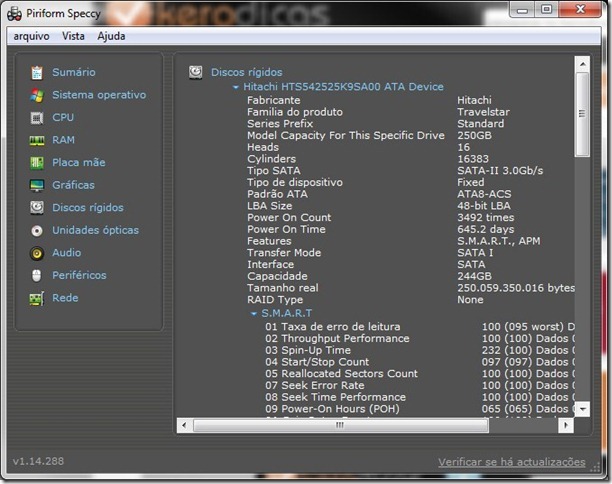Select 03 Spin-Up Time attribute

308,350
